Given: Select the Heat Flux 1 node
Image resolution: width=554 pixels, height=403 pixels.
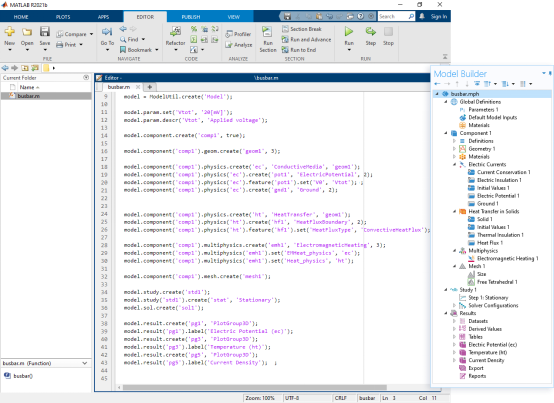Looking at the screenshot, I should 490,243.
